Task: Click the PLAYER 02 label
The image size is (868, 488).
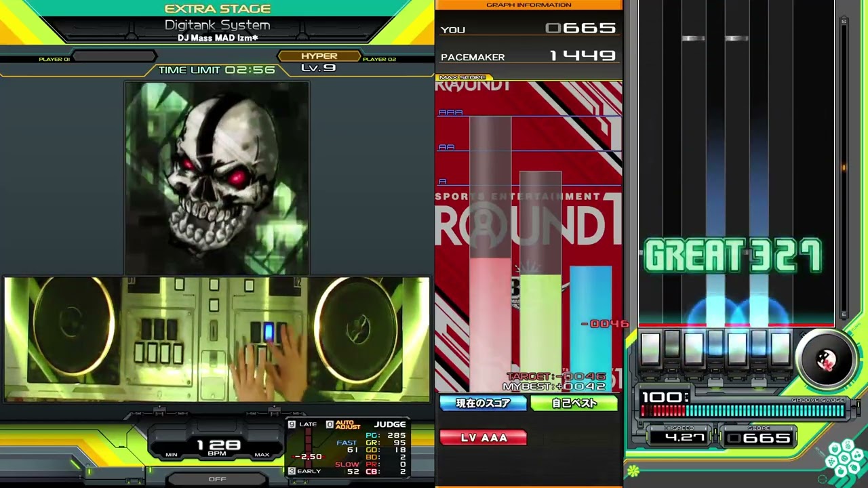Action: [x=379, y=60]
